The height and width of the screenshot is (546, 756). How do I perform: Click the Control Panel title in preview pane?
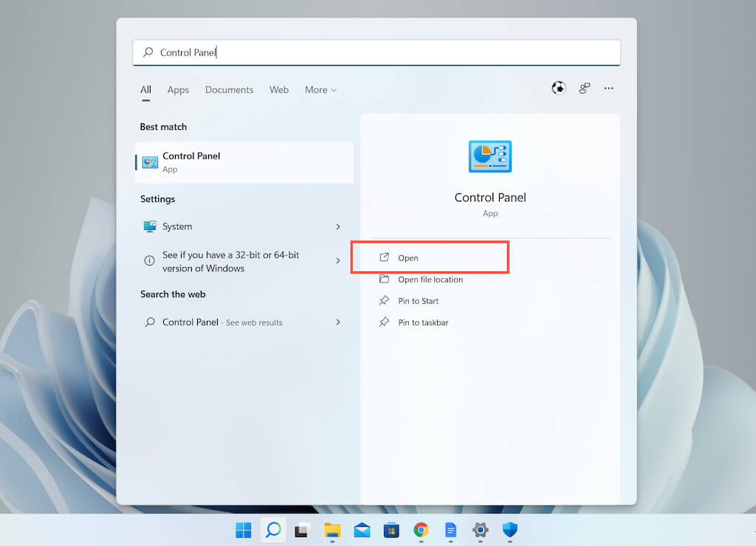(490, 198)
